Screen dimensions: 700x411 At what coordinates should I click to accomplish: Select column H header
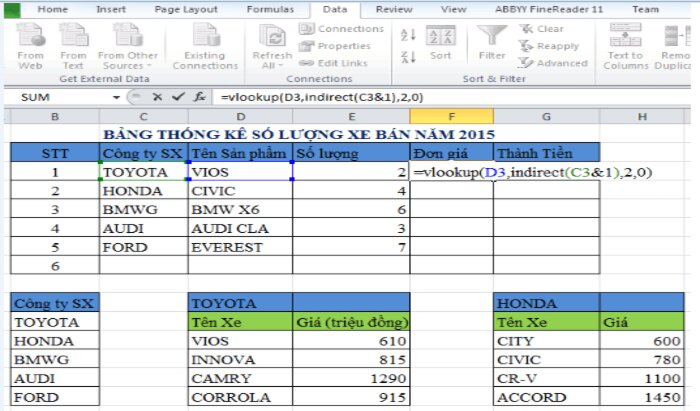pyautogui.click(x=642, y=116)
